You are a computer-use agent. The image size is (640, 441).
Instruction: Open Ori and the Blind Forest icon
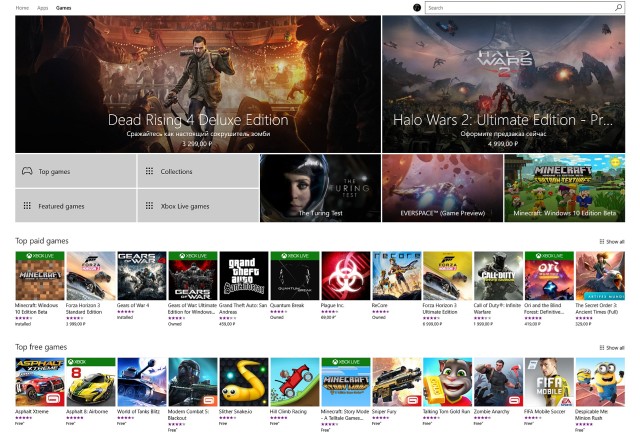[x=549, y=276]
